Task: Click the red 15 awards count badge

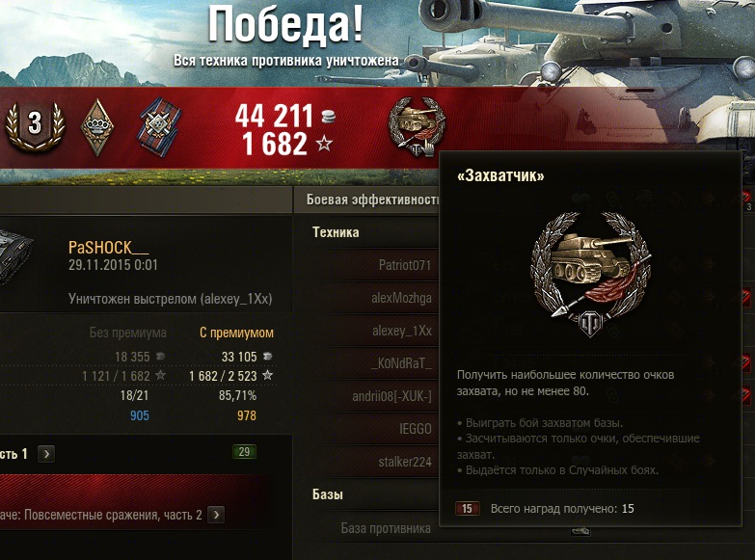Action: pos(467,509)
